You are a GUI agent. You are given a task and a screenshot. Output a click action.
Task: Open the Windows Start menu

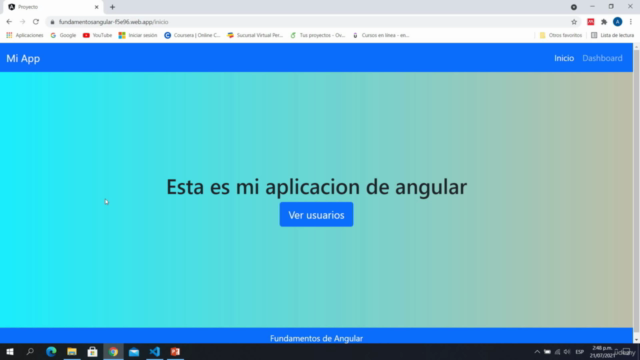[10, 351]
